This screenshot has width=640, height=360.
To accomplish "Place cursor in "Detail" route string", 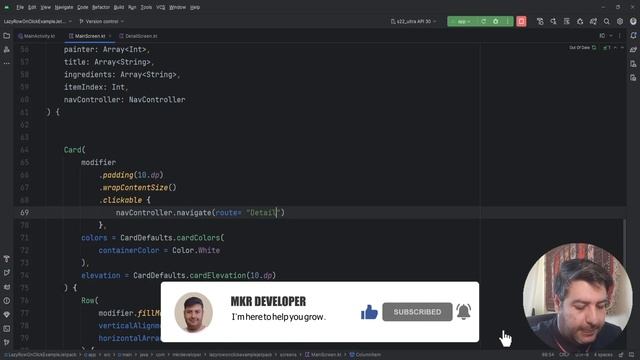I will pyautogui.click(x=263, y=213).
